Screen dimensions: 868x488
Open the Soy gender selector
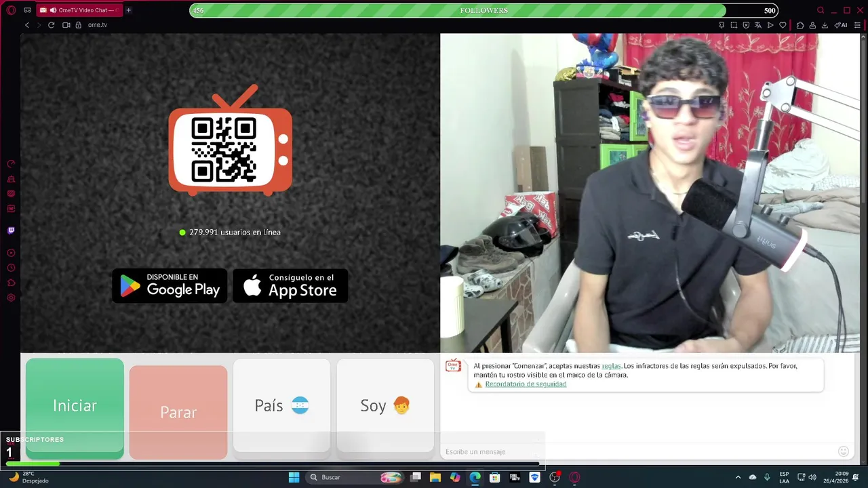coord(385,405)
